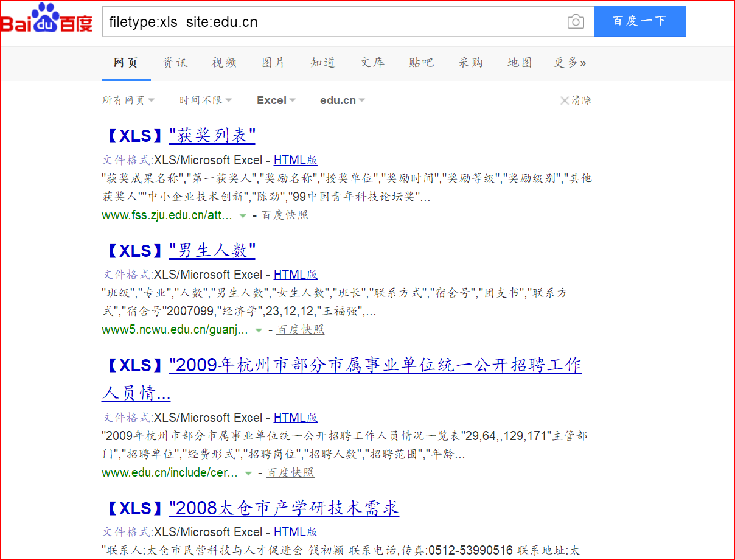Screen dimensions: 735x560
Task: Click snippet text mentioning 0512-53990516
Action: tap(341, 550)
